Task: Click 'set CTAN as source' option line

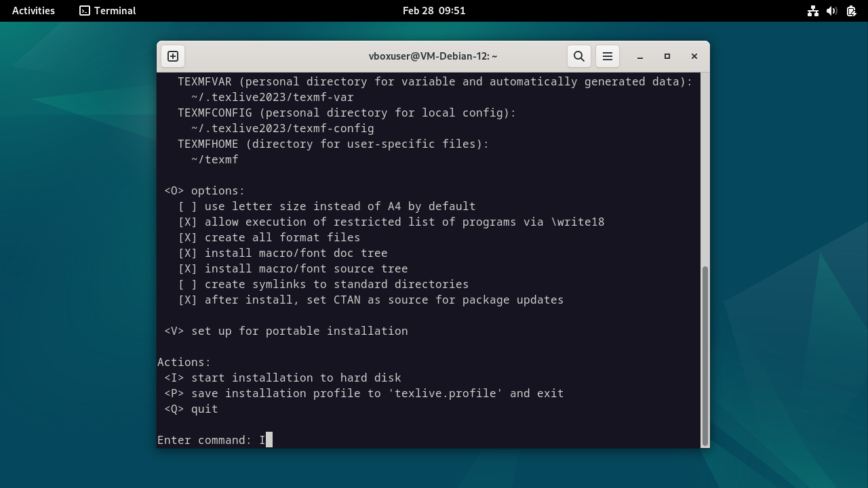Action: (x=371, y=300)
